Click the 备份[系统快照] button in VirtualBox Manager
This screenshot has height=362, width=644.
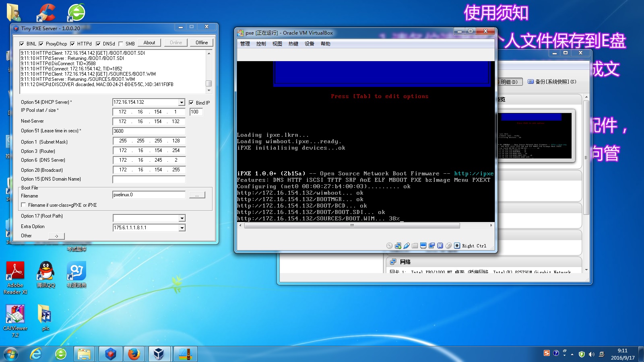click(552, 82)
